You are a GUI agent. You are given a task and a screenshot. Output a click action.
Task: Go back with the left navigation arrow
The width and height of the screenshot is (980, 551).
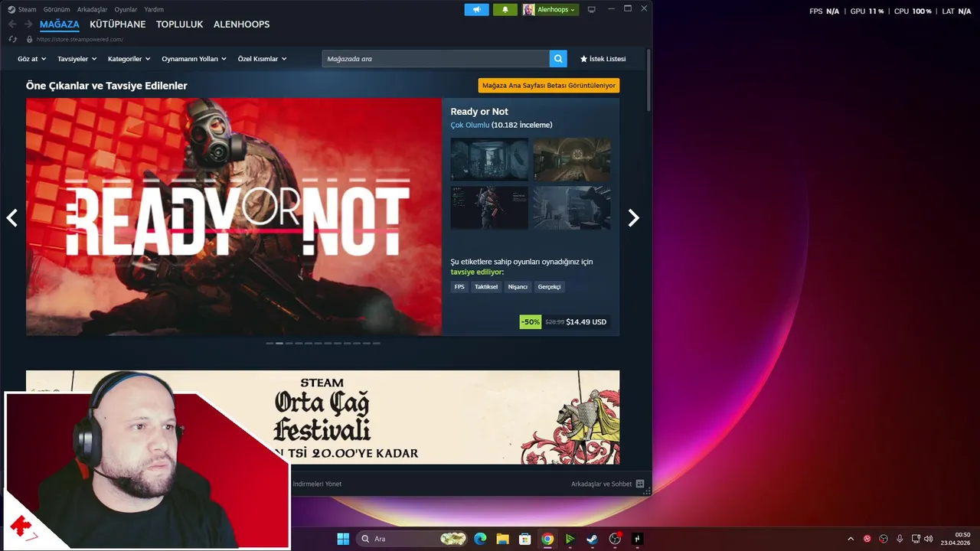point(12,24)
